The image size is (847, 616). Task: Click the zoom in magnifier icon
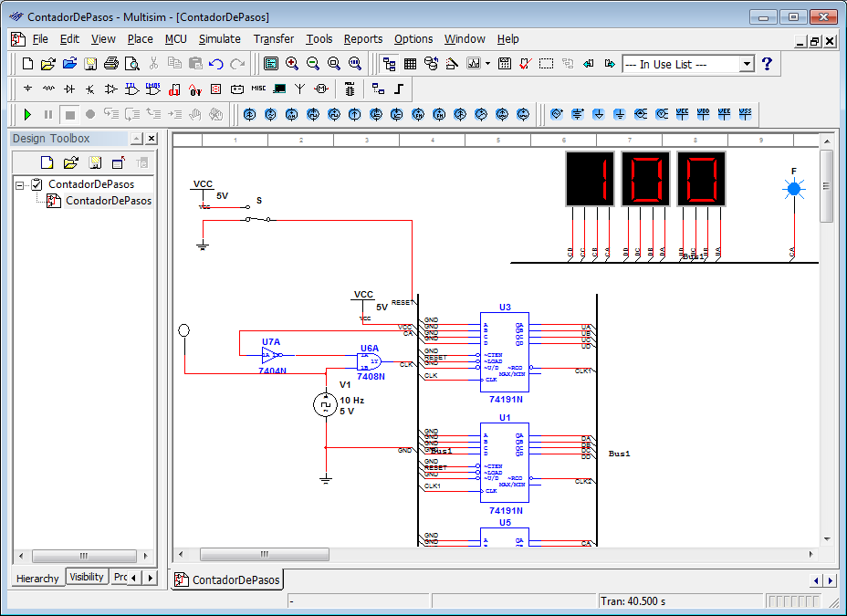(x=292, y=63)
